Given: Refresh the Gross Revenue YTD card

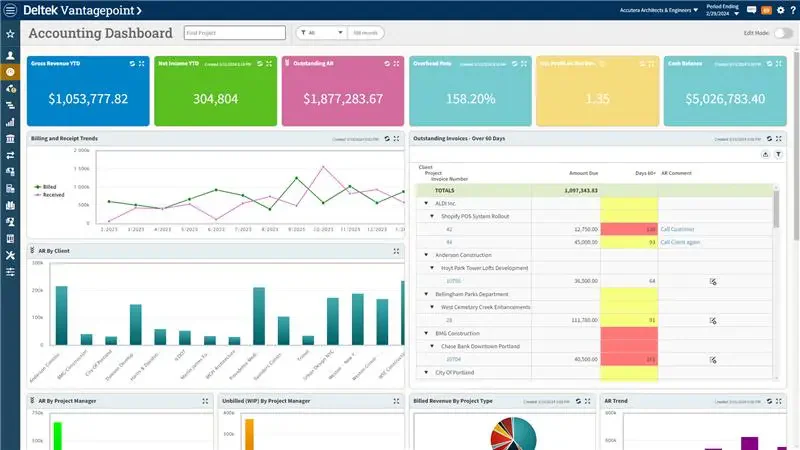Looking at the screenshot, I should click(132, 64).
